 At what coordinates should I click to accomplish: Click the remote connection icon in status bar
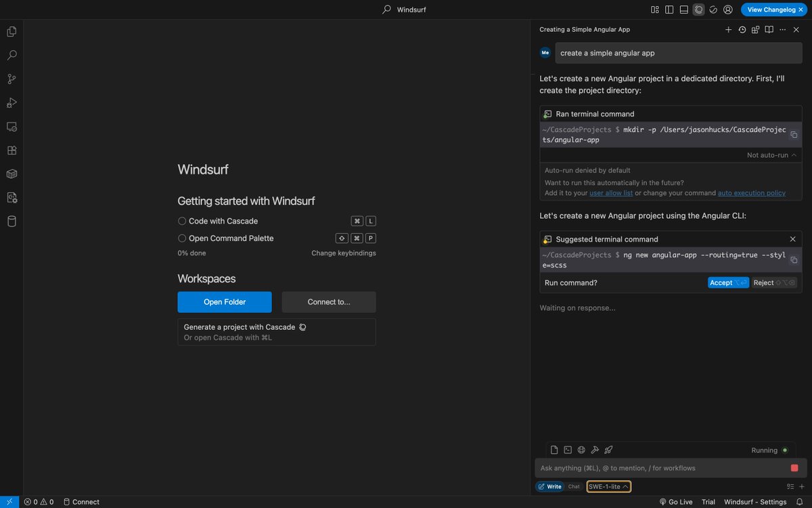coord(9,502)
